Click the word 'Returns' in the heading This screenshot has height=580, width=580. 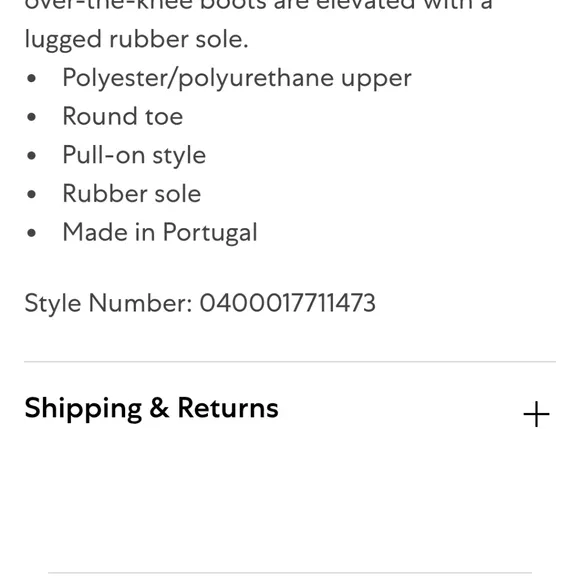point(228,408)
